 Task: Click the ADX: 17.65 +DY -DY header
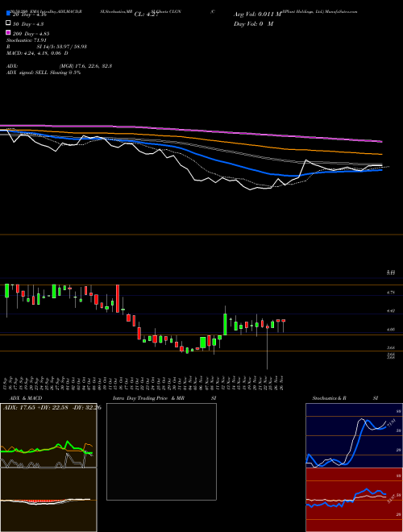click(x=52, y=408)
